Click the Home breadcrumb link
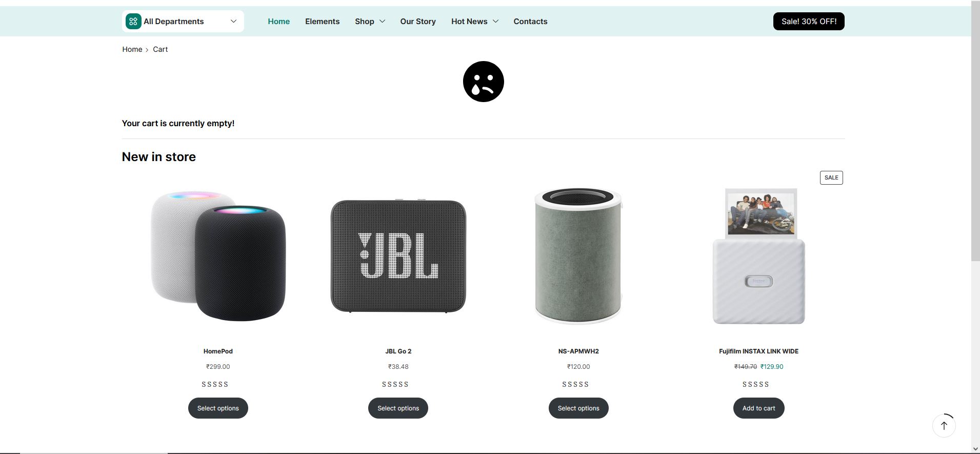 [132, 49]
